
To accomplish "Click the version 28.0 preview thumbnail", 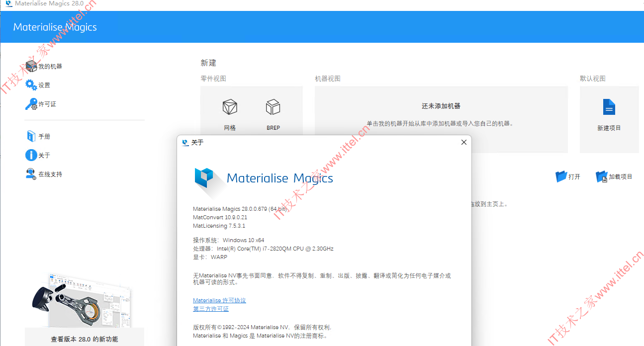I will click(x=82, y=299).
